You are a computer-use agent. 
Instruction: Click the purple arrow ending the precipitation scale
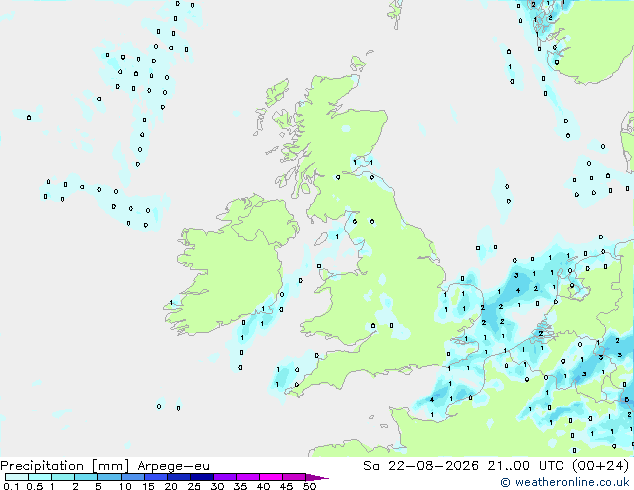317,477
